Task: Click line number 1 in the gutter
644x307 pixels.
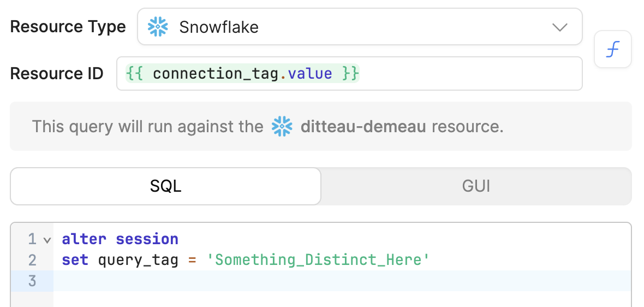Action: click(32, 239)
